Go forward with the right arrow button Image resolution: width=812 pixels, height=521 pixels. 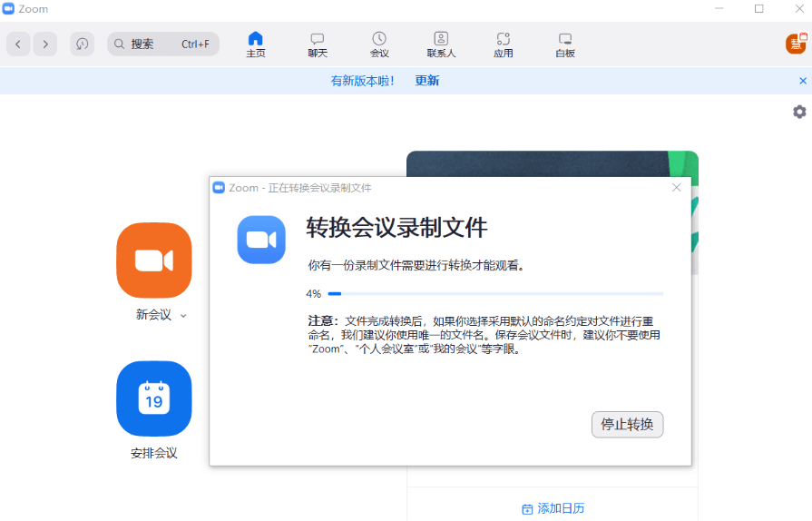[x=45, y=44]
